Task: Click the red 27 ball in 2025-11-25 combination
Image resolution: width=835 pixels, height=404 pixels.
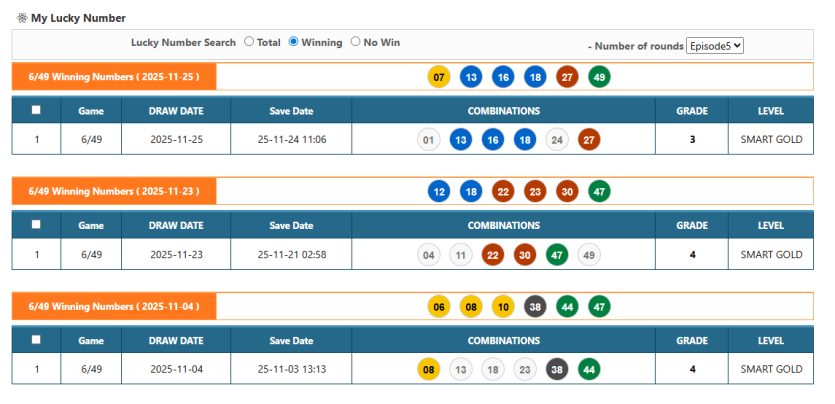Action: [589, 140]
